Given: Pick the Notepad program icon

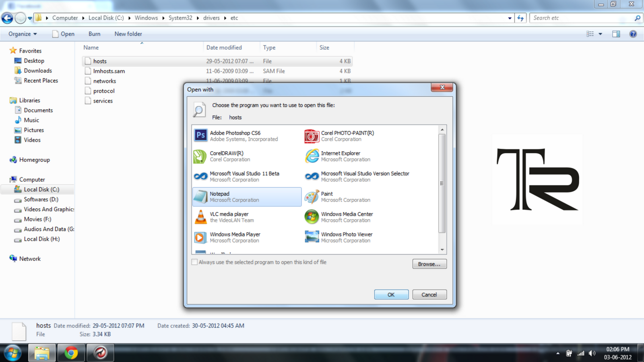Looking at the screenshot, I should coord(200,197).
